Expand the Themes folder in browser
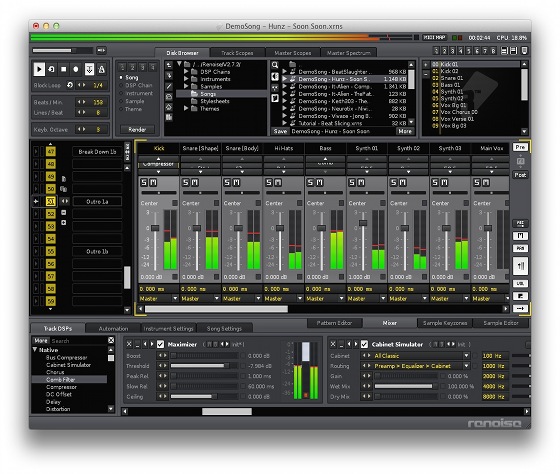 (186, 109)
